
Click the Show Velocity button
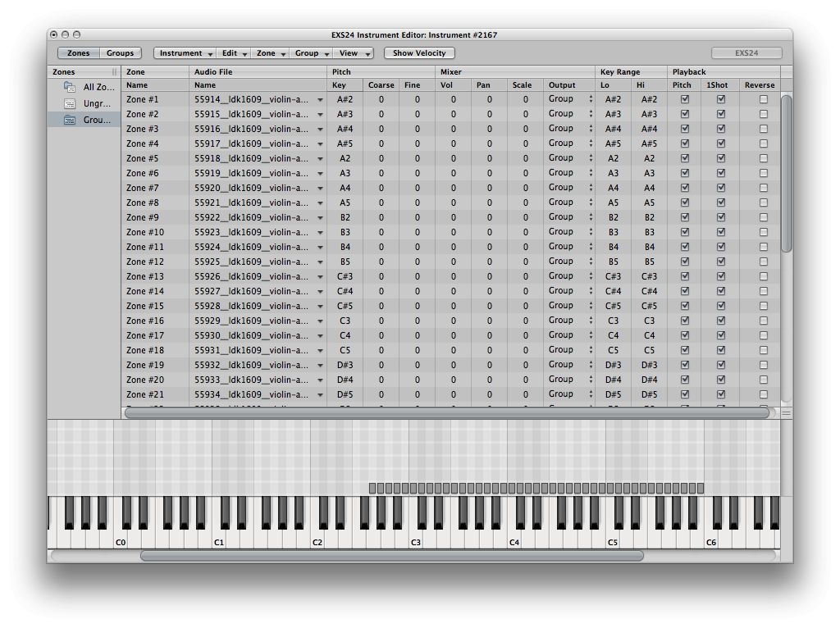(419, 53)
